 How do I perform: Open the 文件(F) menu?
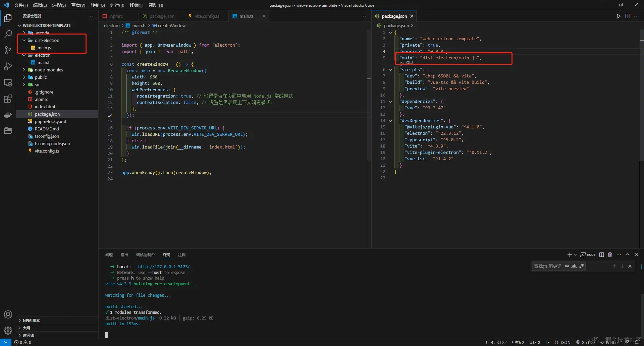[21, 5]
